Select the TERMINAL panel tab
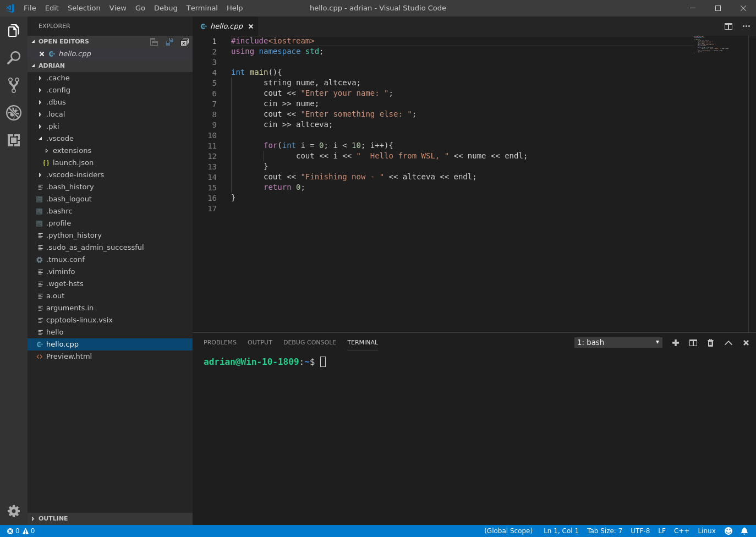756x537 pixels. [x=363, y=342]
